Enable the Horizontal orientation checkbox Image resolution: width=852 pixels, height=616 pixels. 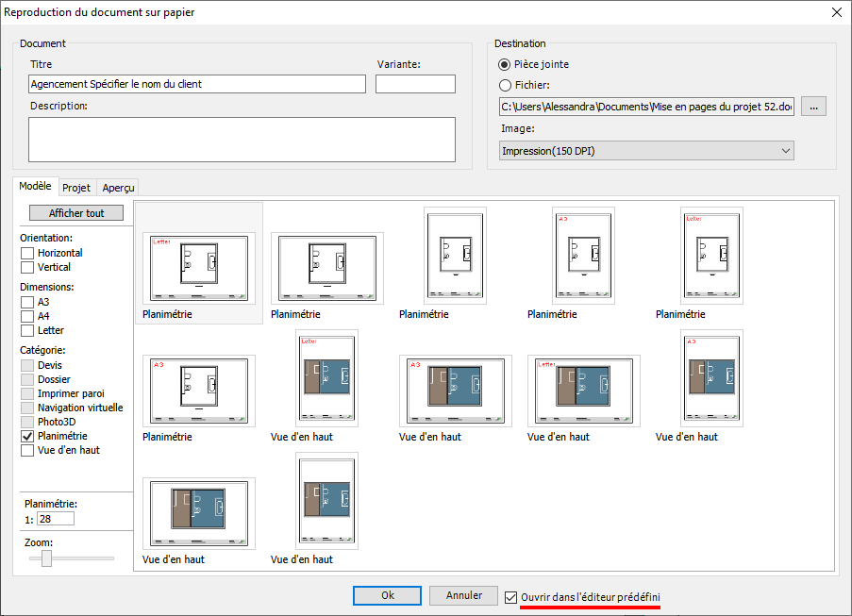(x=27, y=253)
